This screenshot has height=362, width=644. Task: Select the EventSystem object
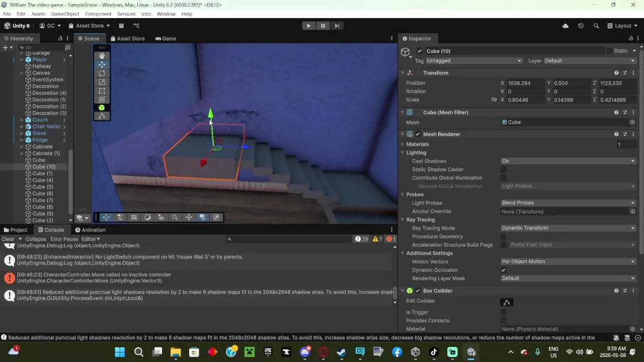[x=48, y=79]
